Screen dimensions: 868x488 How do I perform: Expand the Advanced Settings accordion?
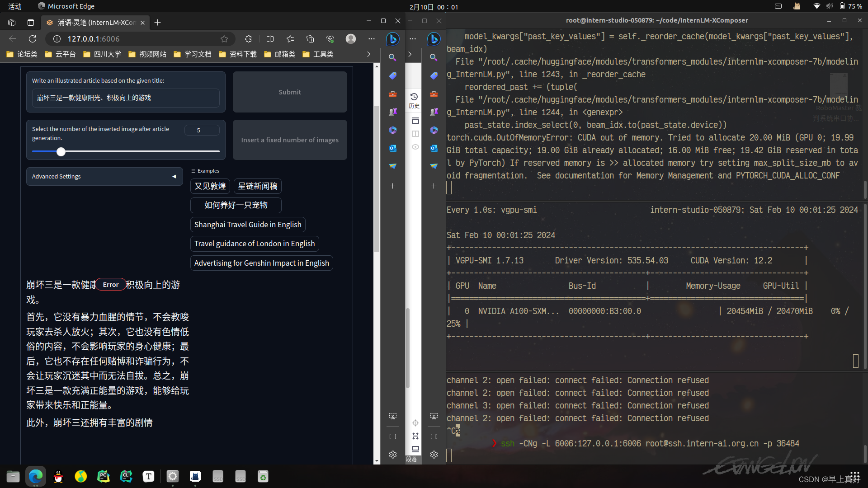point(104,176)
